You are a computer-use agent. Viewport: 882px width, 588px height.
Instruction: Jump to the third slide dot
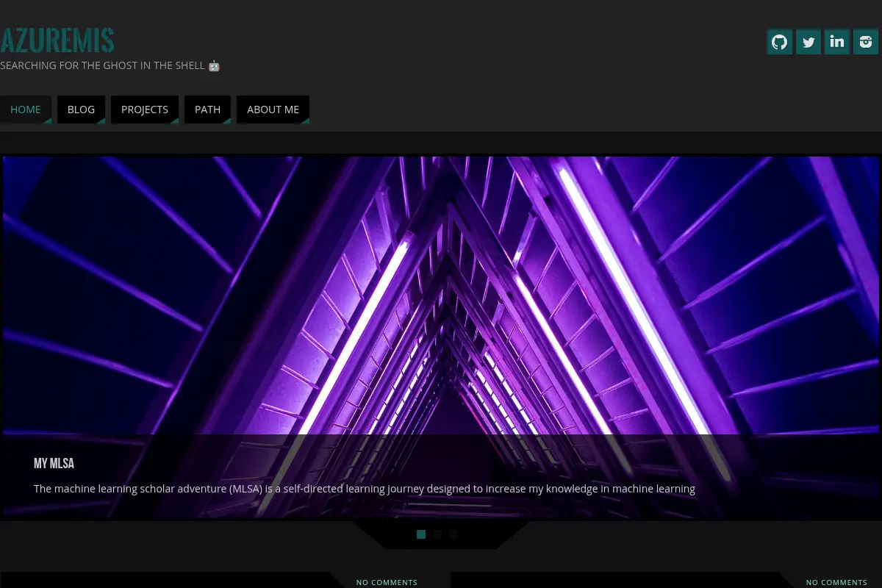pyautogui.click(x=453, y=534)
